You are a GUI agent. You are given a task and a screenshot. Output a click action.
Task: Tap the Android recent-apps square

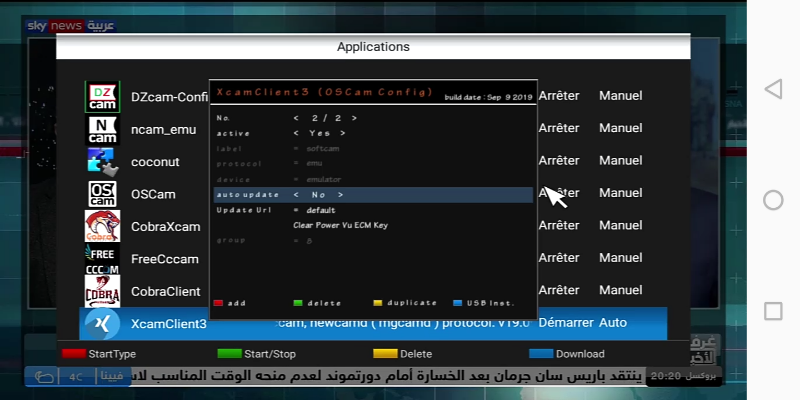773,311
